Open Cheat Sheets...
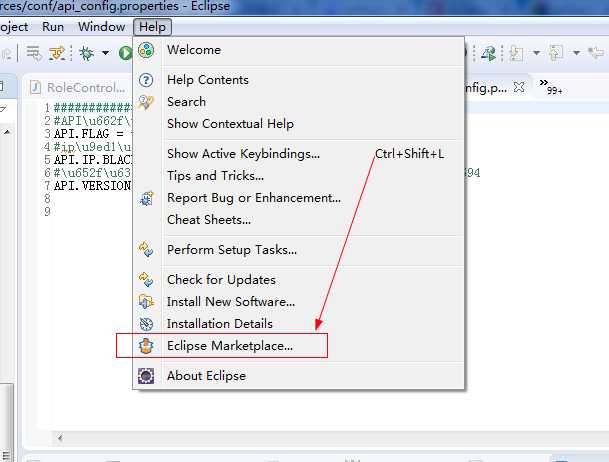 click(298, 220)
